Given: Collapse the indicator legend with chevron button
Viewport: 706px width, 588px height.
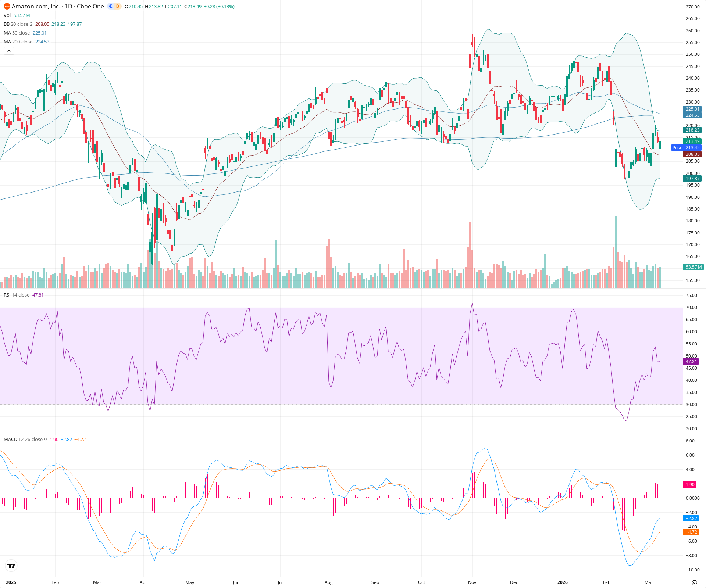Looking at the screenshot, I should coord(8,51).
